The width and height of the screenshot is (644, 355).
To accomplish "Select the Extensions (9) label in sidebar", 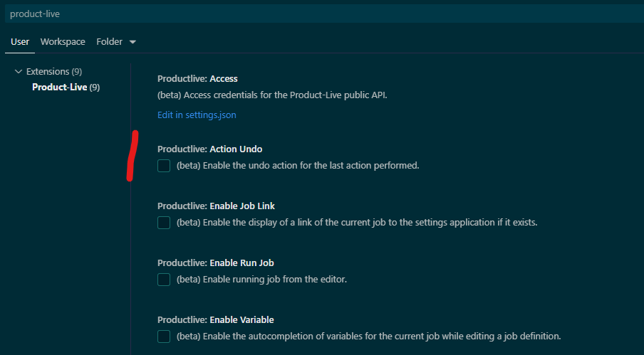I will point(54,72).
